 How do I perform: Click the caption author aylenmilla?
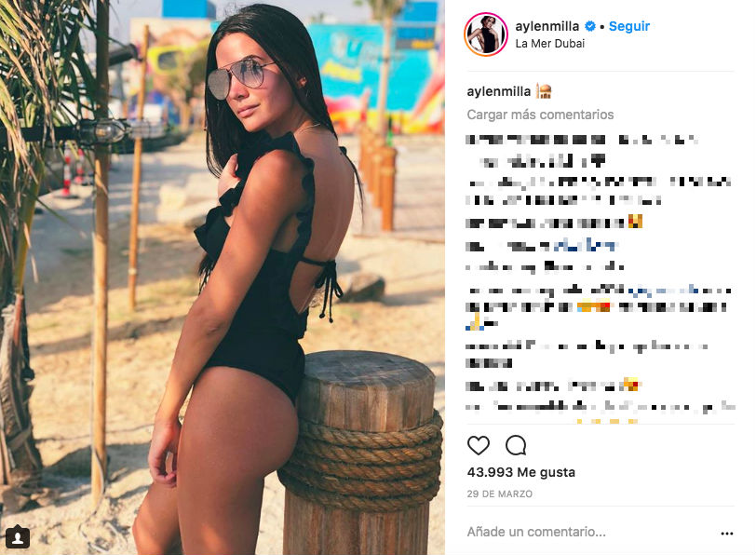click(x=498, y=91)
